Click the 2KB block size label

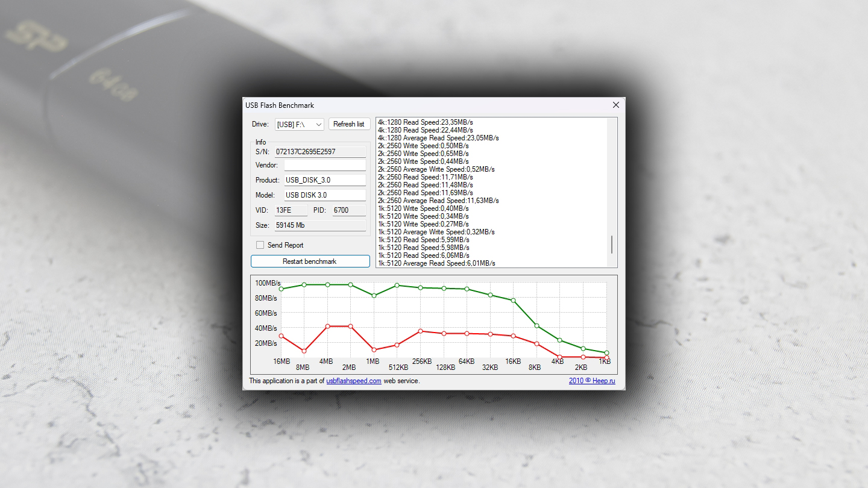click(581, 368)
